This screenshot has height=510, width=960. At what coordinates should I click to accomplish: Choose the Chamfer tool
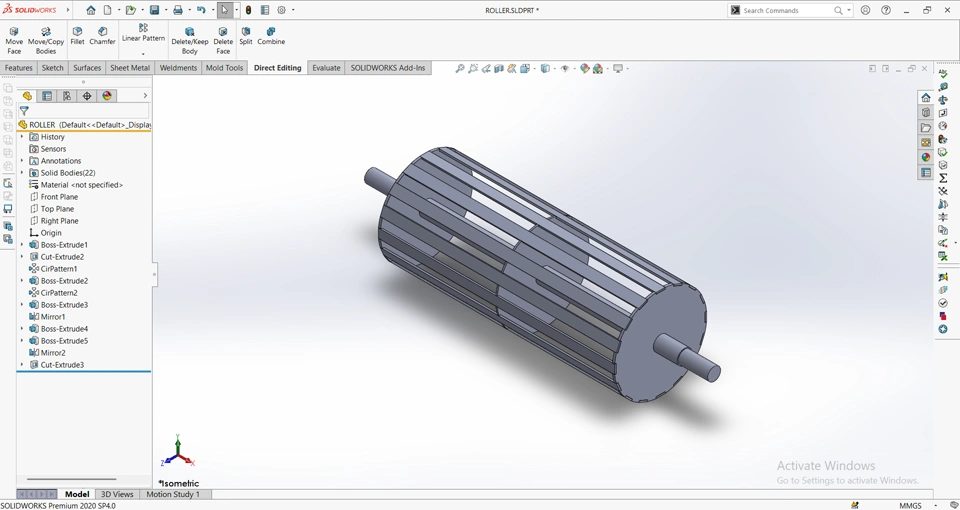(x=102, y=36)
